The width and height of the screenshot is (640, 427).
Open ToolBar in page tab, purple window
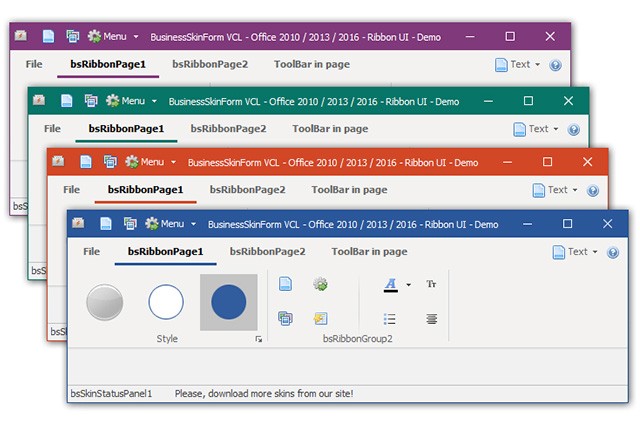pos(312,64)
